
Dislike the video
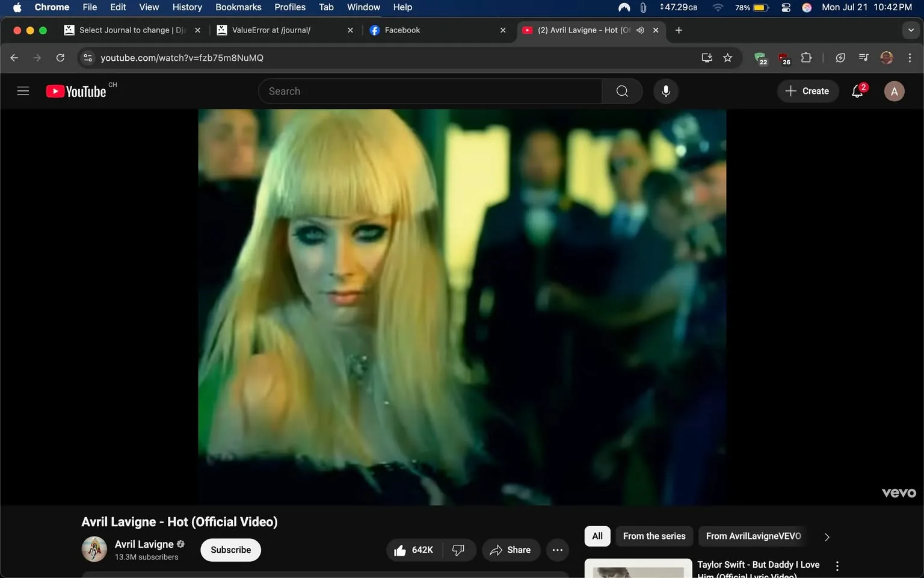458,550
